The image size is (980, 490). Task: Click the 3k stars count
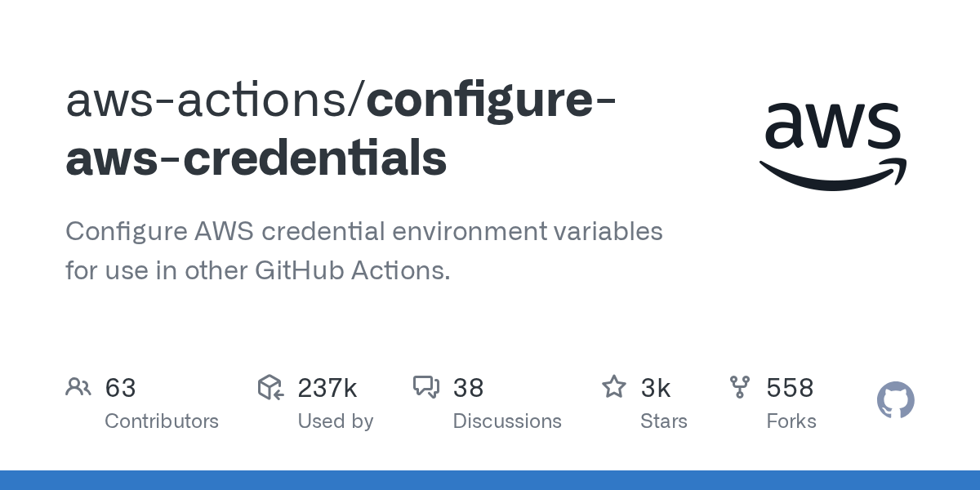click(656, 388)
